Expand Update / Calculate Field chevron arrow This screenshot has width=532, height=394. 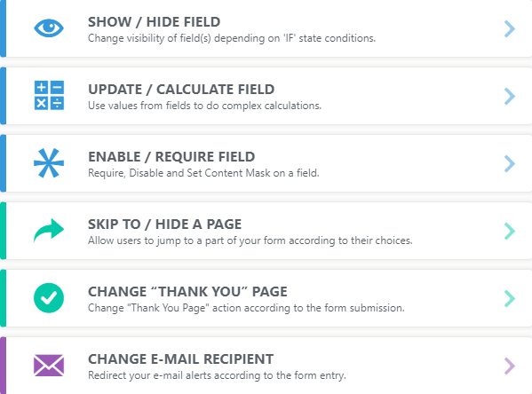tap(509, 97)
